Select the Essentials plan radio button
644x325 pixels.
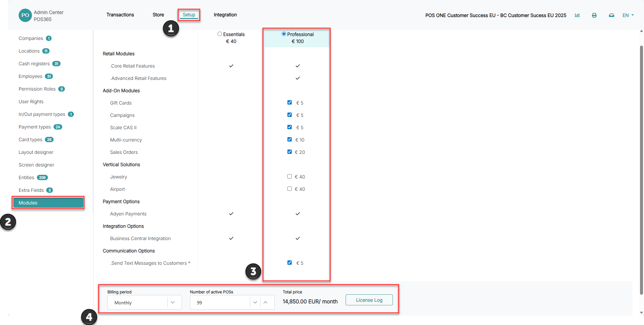click(220, 34)
